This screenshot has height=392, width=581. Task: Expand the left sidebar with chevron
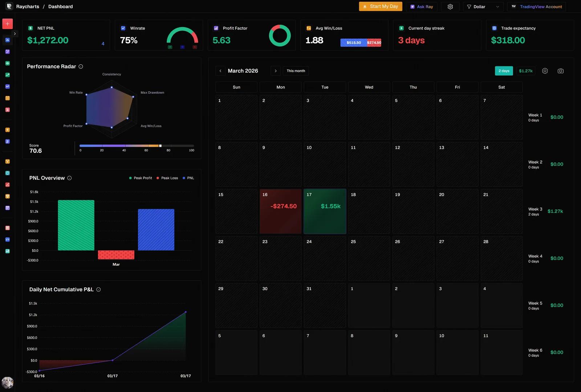coord(15,34)
